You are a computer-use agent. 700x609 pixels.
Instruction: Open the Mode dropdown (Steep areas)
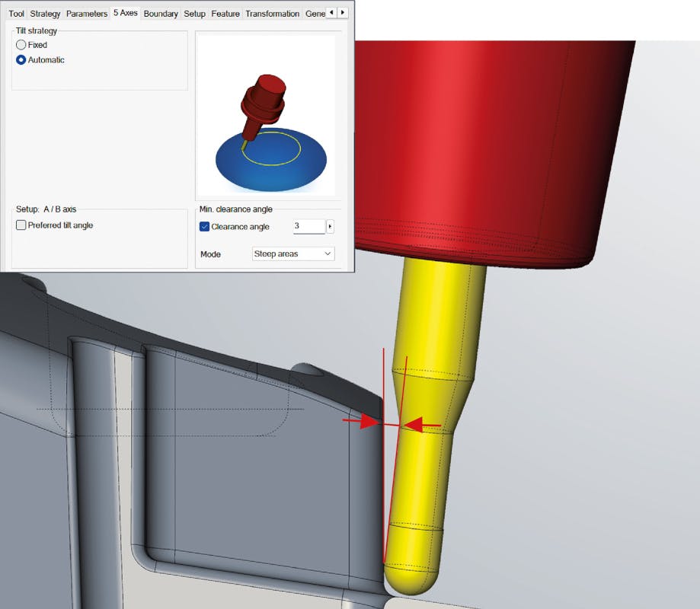pyautogui.click(x=292, y=253)
